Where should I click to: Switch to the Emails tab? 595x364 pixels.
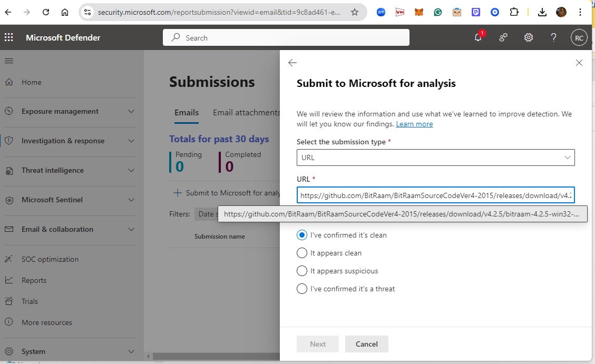(x=187, y=113)
